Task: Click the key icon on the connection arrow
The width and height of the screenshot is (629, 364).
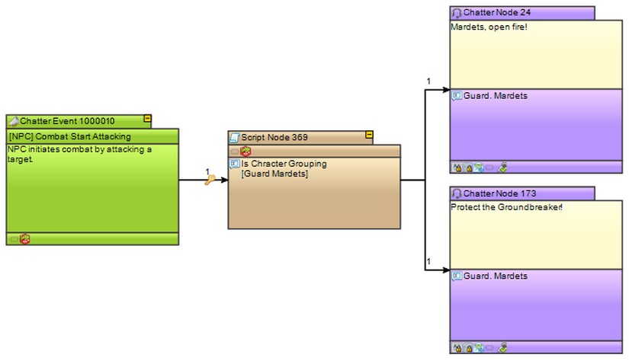Action: [x=211, y=180]
